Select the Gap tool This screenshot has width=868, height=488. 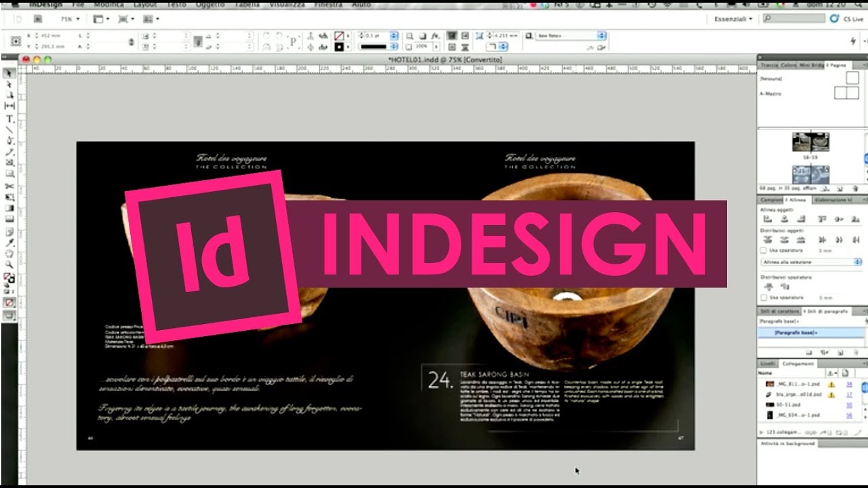pyautogui.click(x=9, y=106)
